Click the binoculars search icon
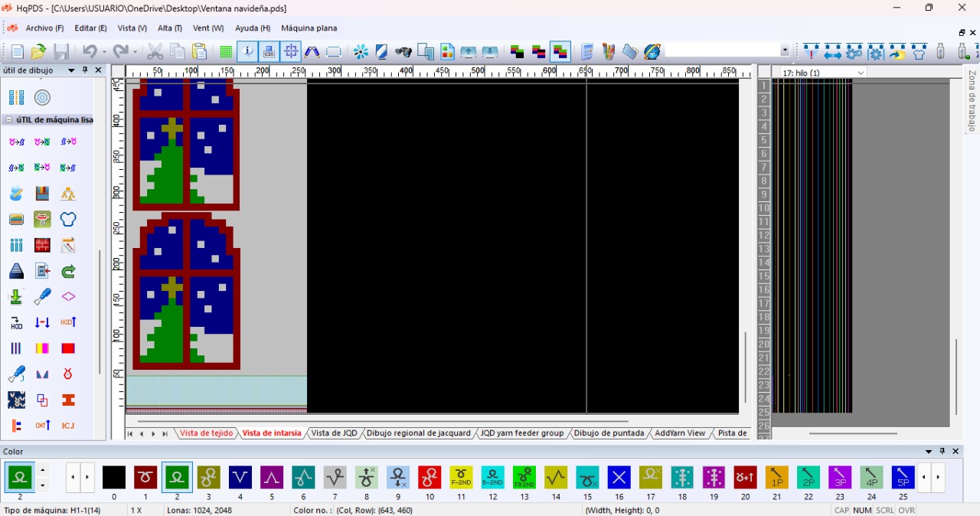 click(403, 52)
